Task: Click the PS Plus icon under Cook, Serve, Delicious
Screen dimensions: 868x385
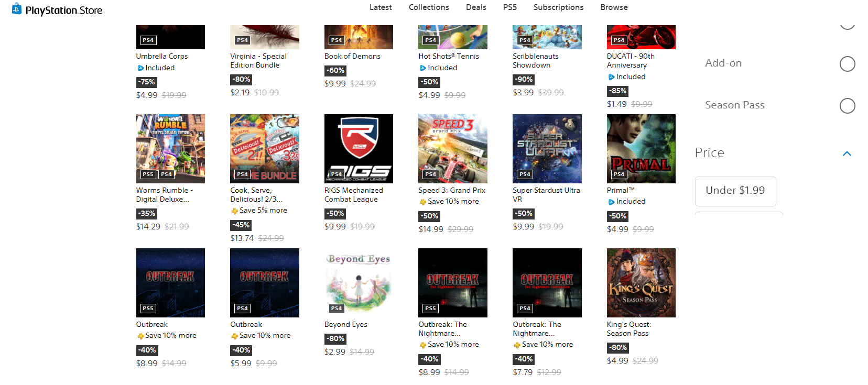Action: pos(234,211)
